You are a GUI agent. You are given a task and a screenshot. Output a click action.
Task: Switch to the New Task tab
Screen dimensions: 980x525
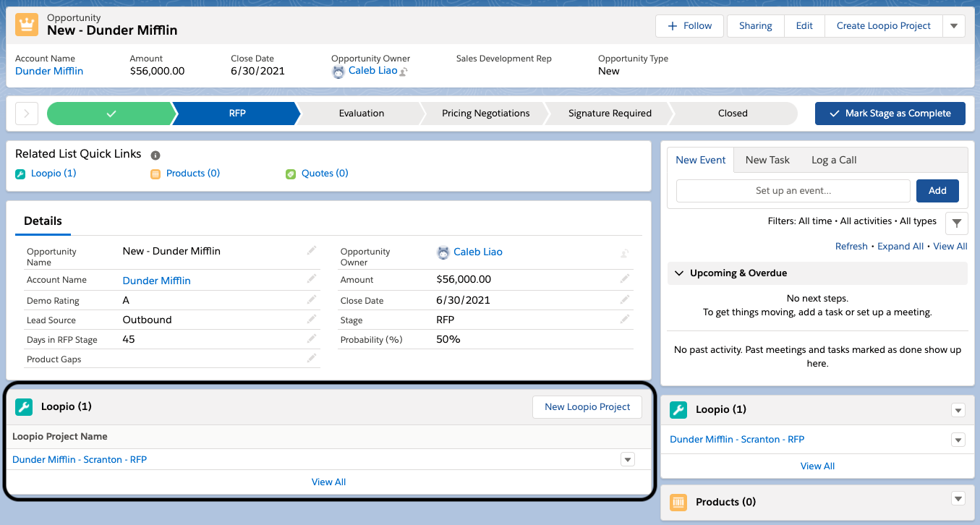767,160
